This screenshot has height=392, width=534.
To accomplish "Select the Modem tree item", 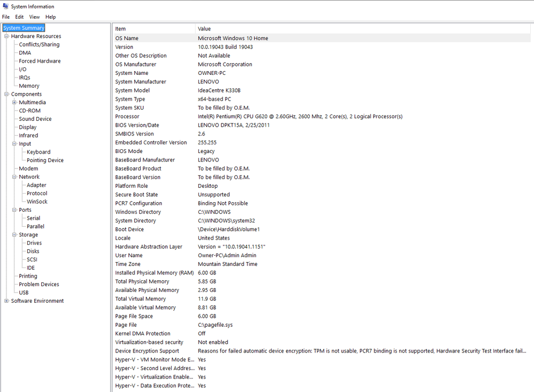I will tap(28, 169).
